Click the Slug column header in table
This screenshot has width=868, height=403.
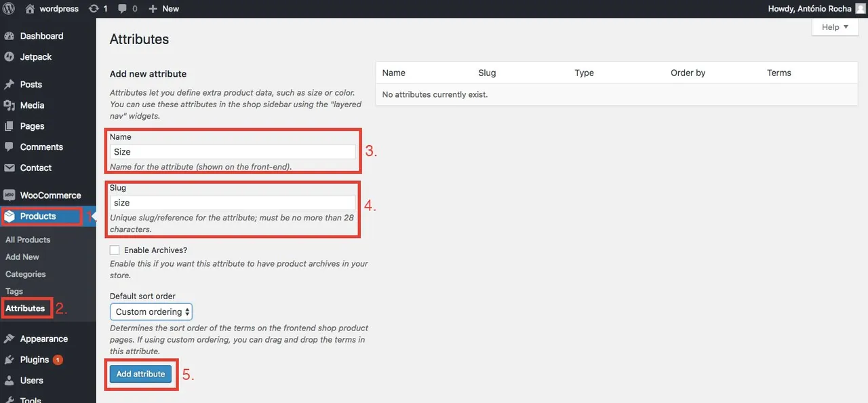[x=487, y=73]
